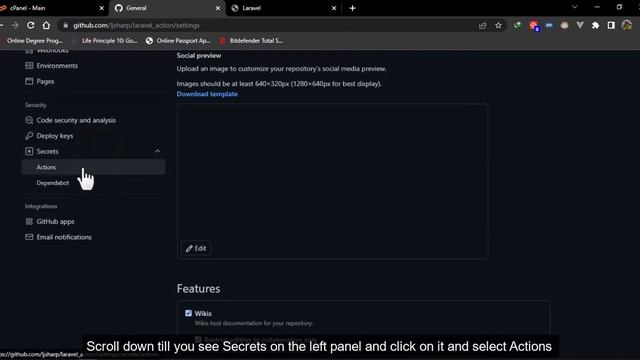This screenshot has width=640, height=360.
Task: Open Bitdefender Total S bookmark
Action: (251, 40)
